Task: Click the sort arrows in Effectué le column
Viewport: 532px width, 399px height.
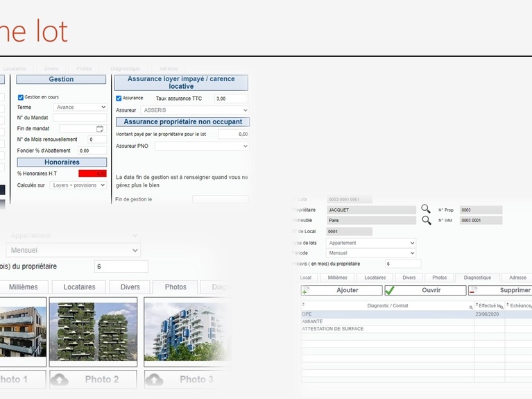Action: pyautogui.click(x=477, y=305)
